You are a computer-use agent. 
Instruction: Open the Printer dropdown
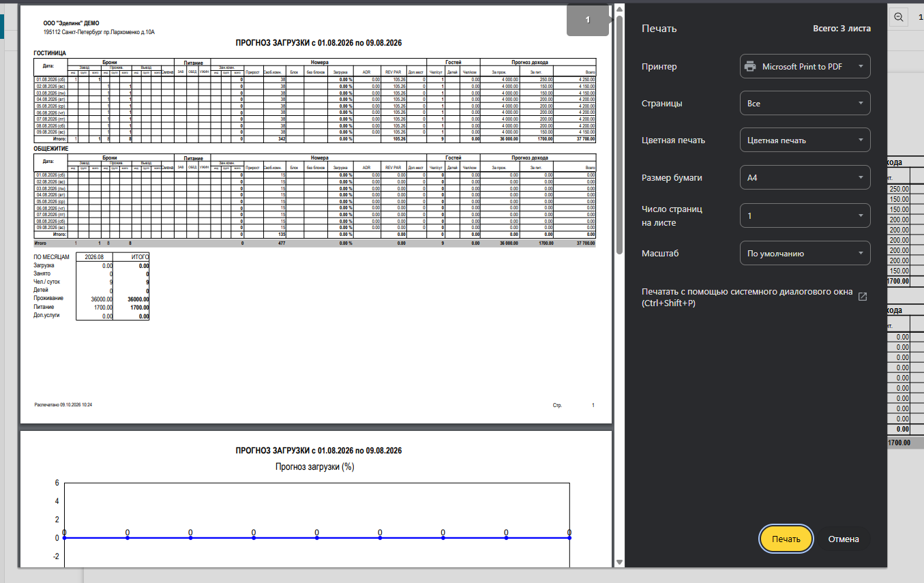pos(805,67)
